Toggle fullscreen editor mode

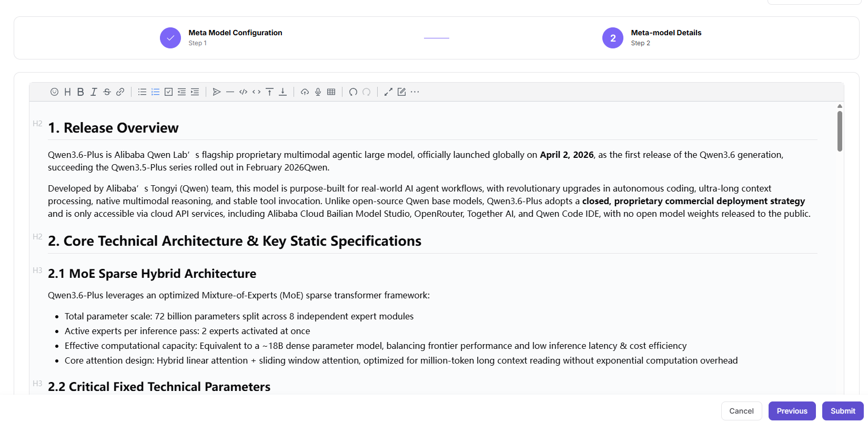[x=388, y=92]
